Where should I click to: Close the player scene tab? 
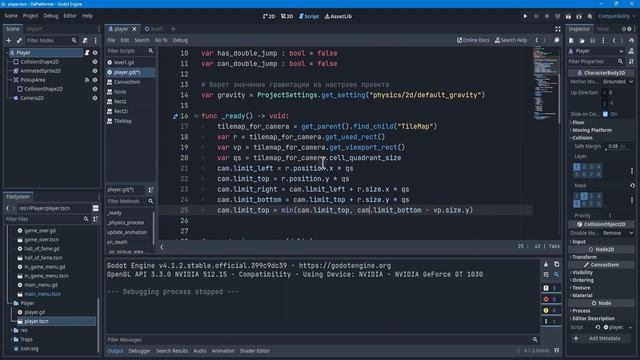(x=134, y=29)
